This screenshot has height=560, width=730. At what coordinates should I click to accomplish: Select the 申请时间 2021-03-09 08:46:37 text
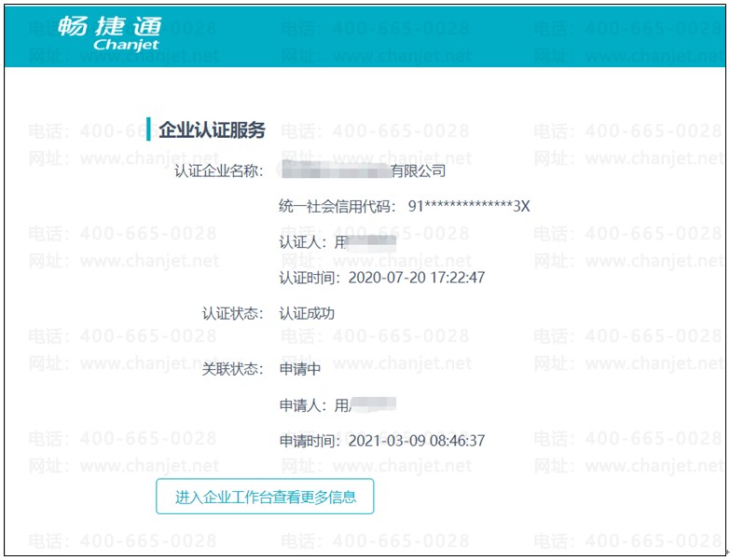(381, 441)
